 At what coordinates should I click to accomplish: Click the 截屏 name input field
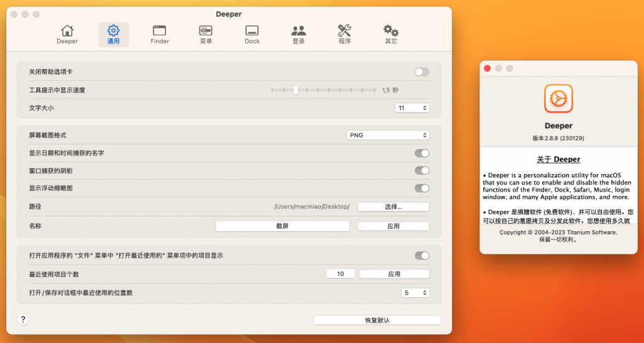pos(282,226)
